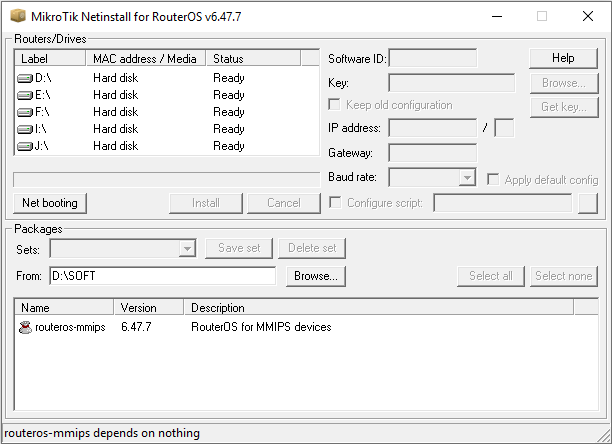This screenshot has width=612, height=444.
Task: Click the Select all button
Action: 491,276
